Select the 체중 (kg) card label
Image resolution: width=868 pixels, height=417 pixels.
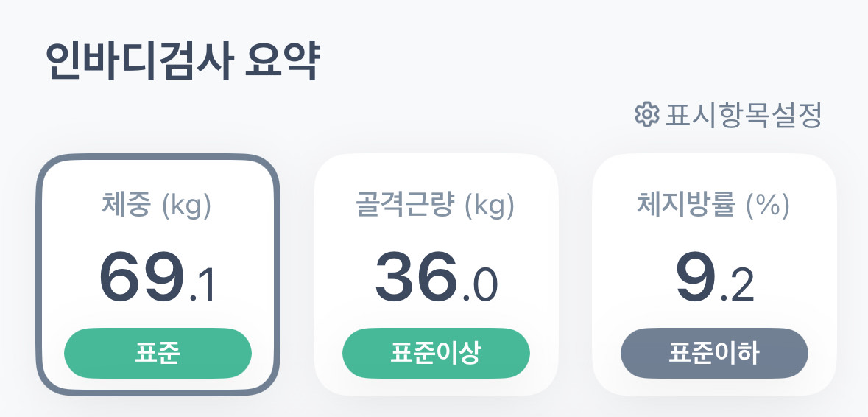(157, 206)
